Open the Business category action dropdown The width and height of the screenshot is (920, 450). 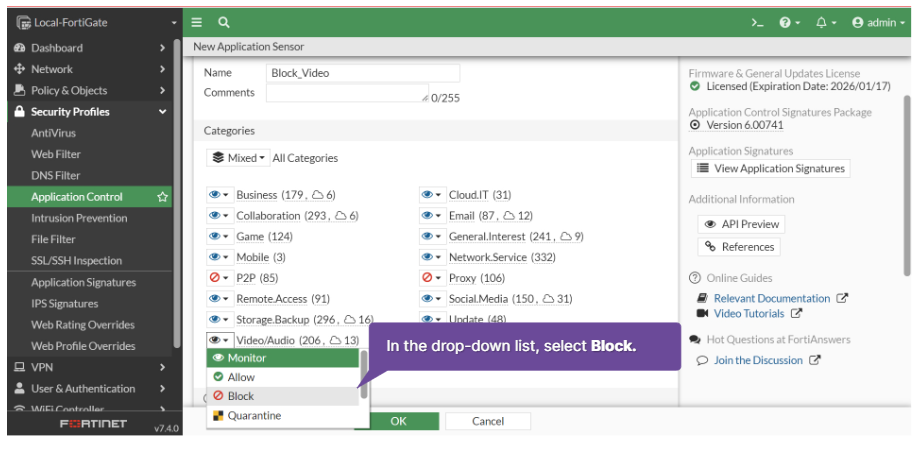pos(220,195)
